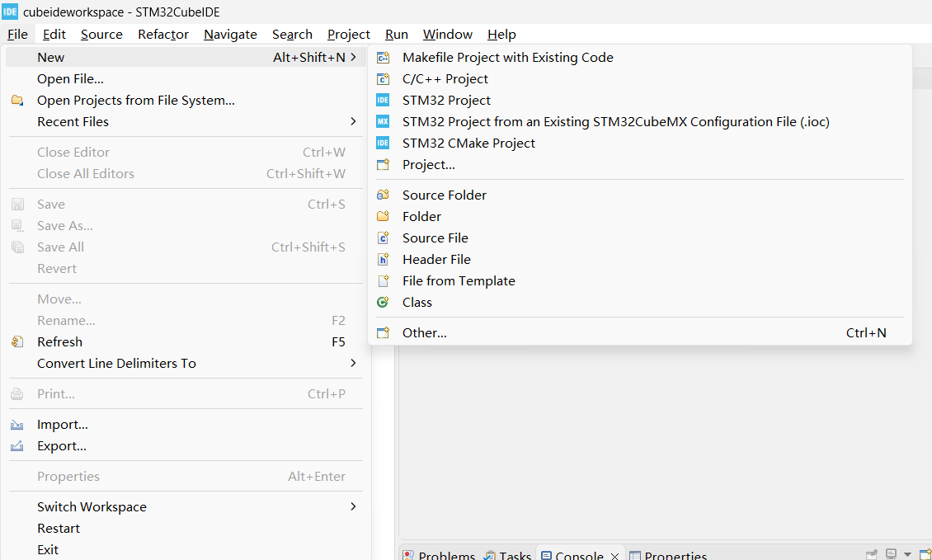Click the green Class icon
Image resolution: width=932 pixels, height=560 pixels.
[383, 302]
